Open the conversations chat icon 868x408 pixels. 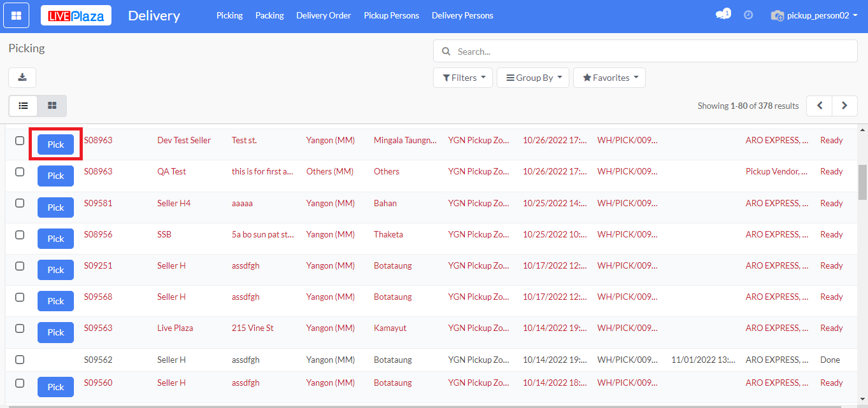click(722, 15)
